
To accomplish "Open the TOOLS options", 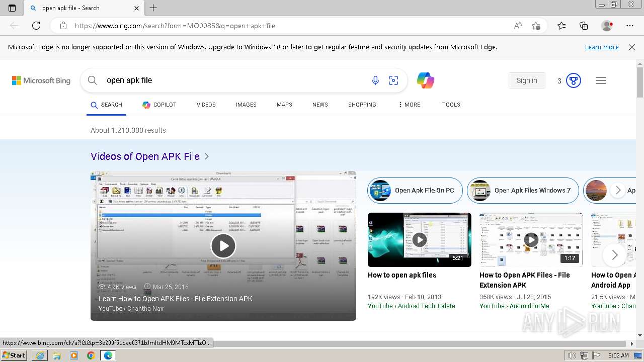I will click(x=451, y=105).
